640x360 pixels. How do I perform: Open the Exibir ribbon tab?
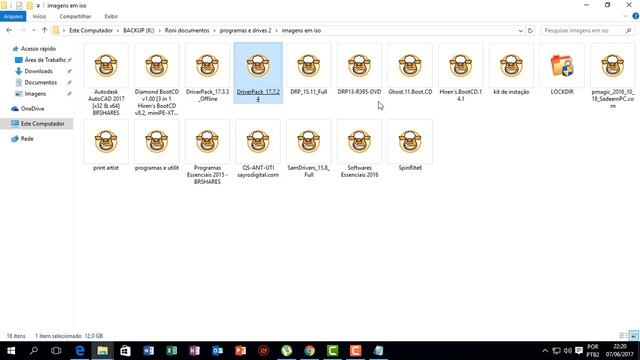coord(111,16)
